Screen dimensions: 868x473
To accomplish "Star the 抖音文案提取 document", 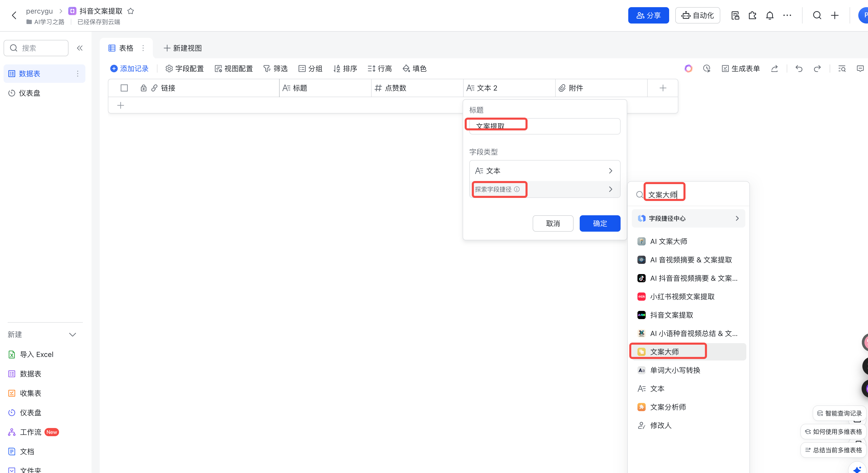I will [131, 11].
